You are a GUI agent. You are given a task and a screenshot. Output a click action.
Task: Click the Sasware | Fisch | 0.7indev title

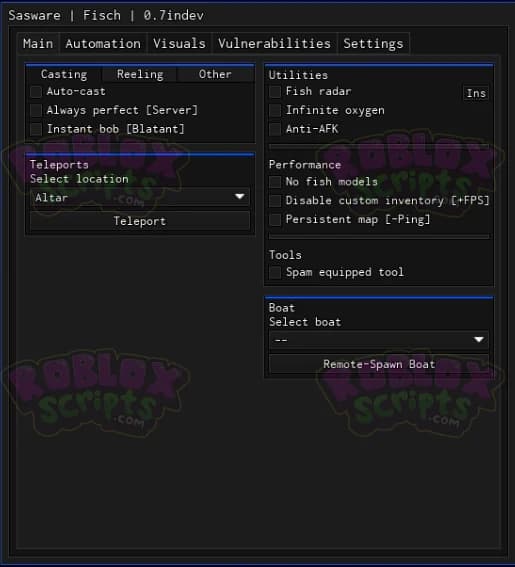click(106, 16)
